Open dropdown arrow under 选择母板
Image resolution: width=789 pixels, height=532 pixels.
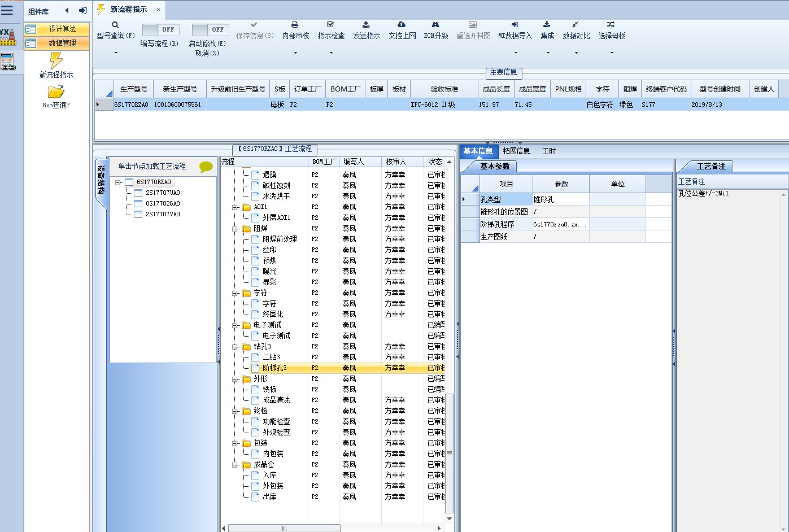pyautogui.click(x=612, y=53)
